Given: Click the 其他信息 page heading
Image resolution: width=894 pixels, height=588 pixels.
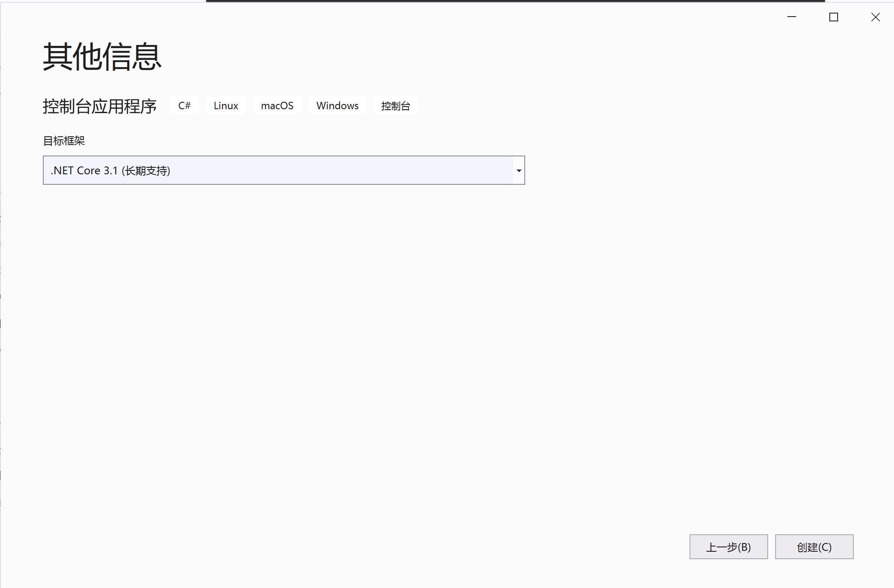Looking at the screenshot, I should (102, 57).
